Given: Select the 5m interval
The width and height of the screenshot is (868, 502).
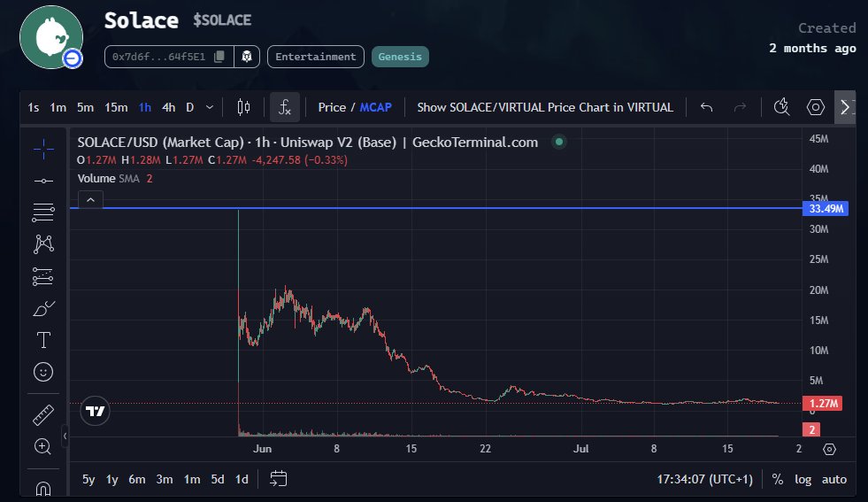Looking at the screenshot, I should click(85, 107).
